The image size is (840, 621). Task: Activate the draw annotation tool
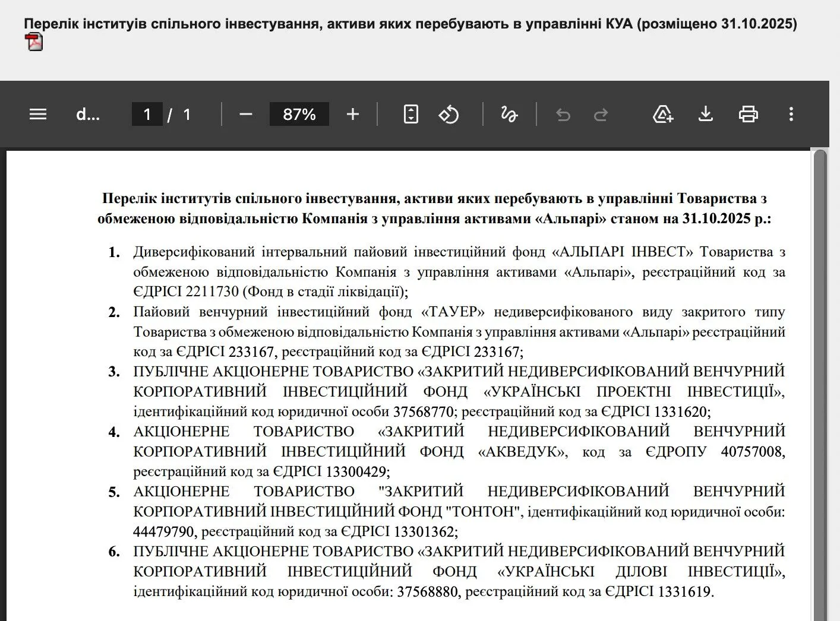pyautogui.click(x=509, y=114)
